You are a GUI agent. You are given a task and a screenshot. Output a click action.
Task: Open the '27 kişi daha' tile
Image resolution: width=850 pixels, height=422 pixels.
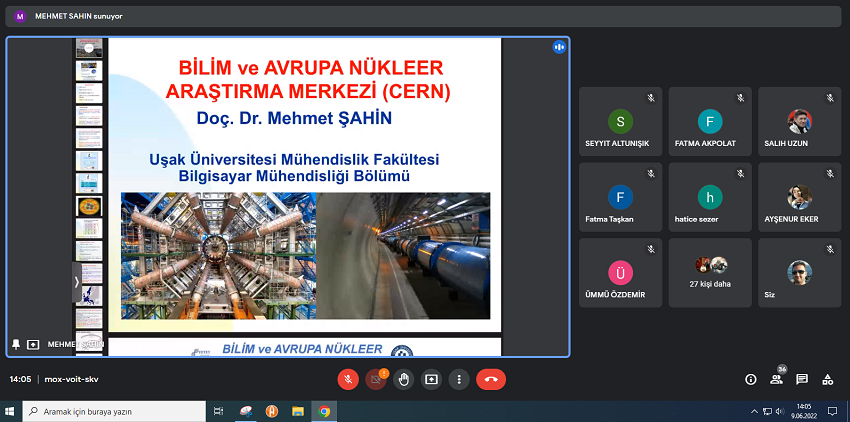[x=711, y=272]
